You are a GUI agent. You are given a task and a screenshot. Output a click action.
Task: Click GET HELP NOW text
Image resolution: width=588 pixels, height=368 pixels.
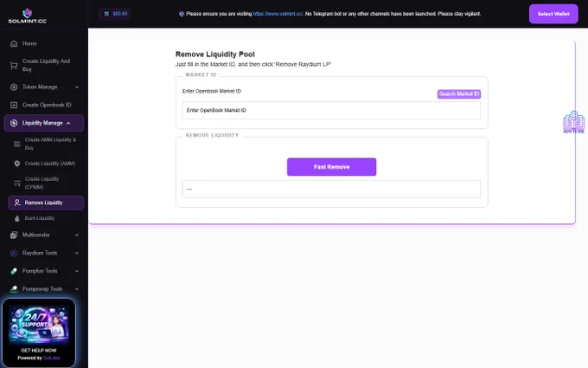(39, 351)
